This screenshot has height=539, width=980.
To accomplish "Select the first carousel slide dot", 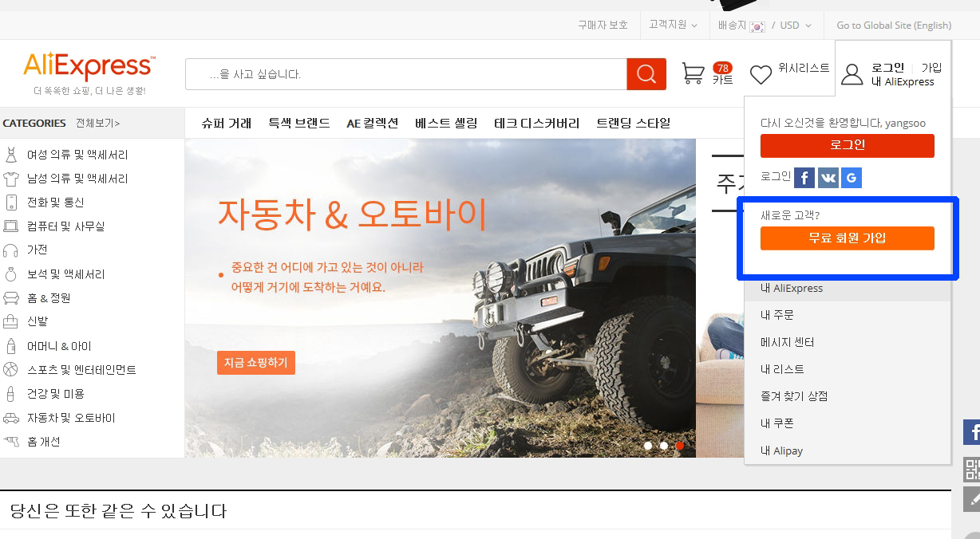I will [648, 446].
